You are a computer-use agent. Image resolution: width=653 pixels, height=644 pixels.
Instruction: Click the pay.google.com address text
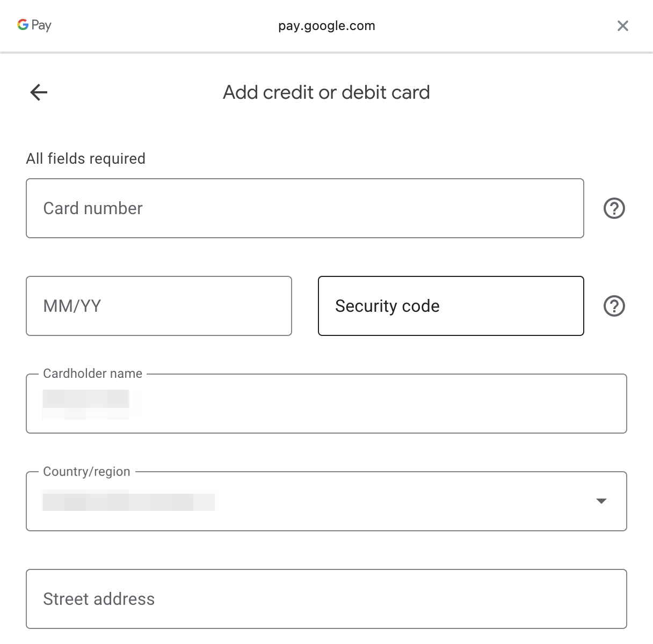(x=327, y=26)
